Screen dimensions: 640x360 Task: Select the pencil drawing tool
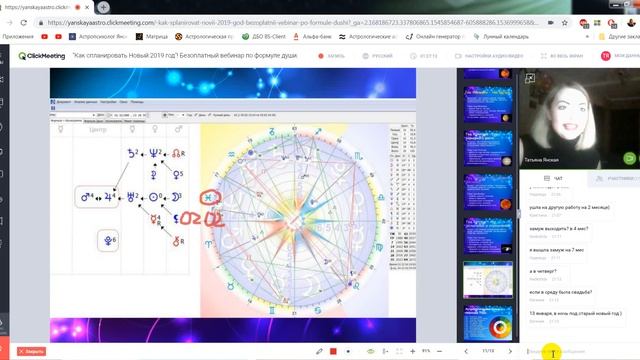click(x=319, y=351)
